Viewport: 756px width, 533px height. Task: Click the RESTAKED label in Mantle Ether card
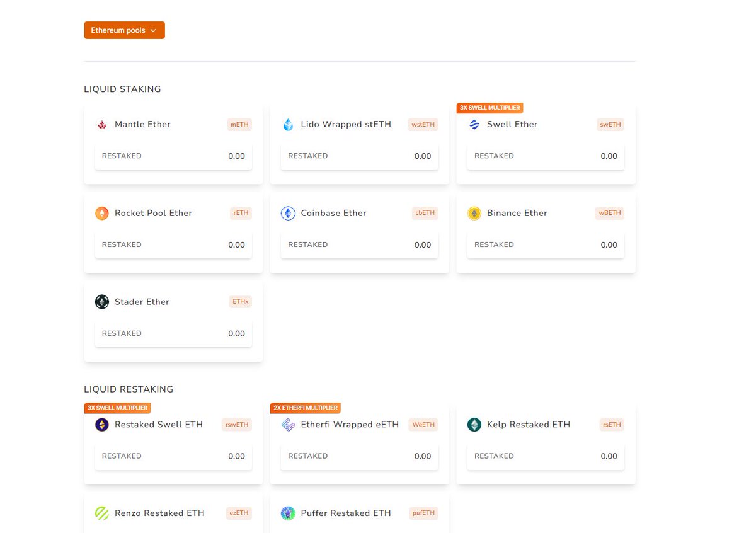(x=122, y=156)
